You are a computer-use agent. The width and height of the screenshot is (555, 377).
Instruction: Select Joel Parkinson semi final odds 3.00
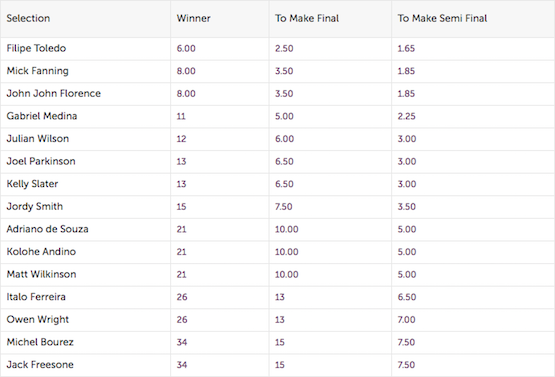[x=407, y=161]
